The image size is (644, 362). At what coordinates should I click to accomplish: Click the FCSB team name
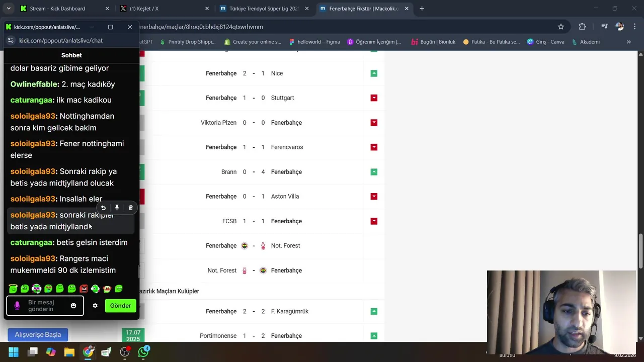[x=229, y=221]
